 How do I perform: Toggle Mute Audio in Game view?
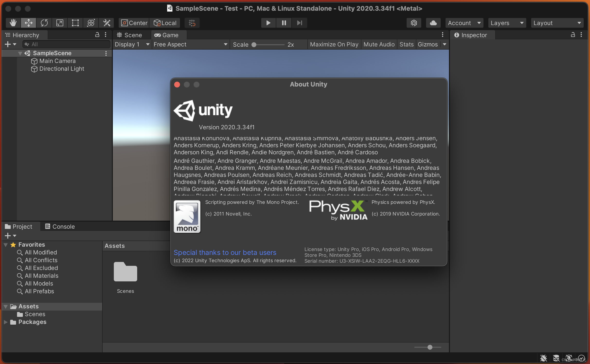(x=378, y=44)
